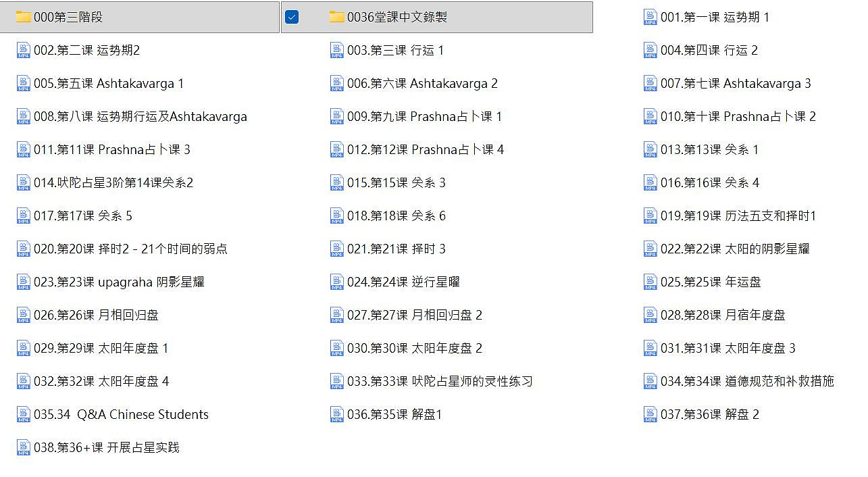Click the MP4 icon for 021.第21课 择时 3
This screenshot has height=477, width=868.
click(337, 249)
